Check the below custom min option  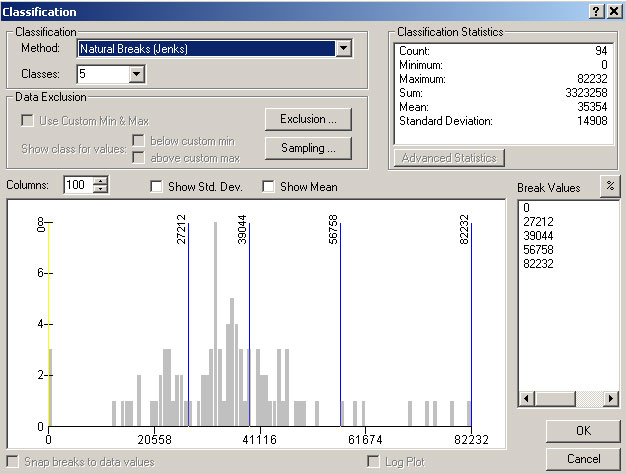(x=138, y=141)
